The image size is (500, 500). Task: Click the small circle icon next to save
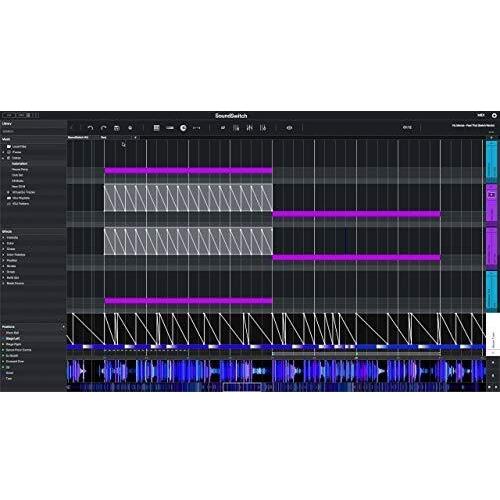point(130,128)
